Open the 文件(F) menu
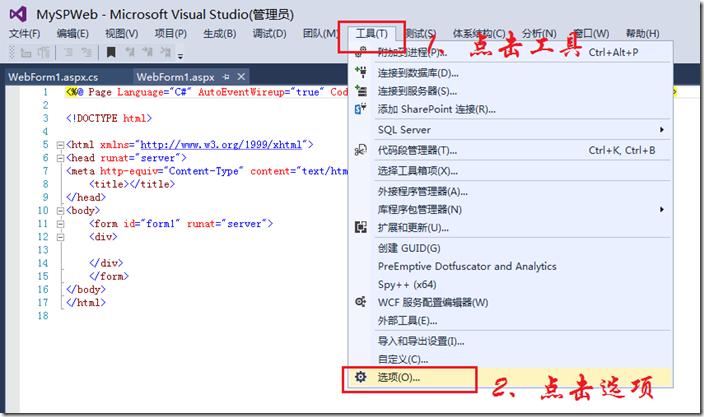Image resolution: width=704 pixels, height=417 pixels. 24,34
